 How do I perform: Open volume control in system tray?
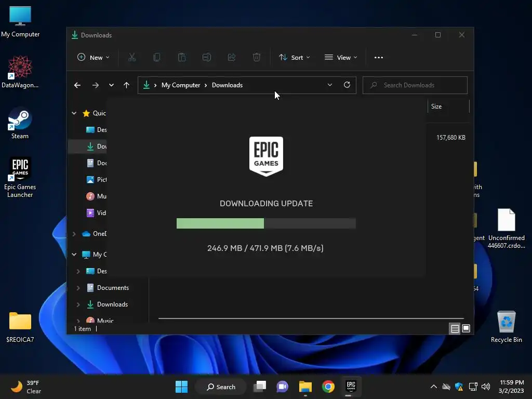pos(486,387)
